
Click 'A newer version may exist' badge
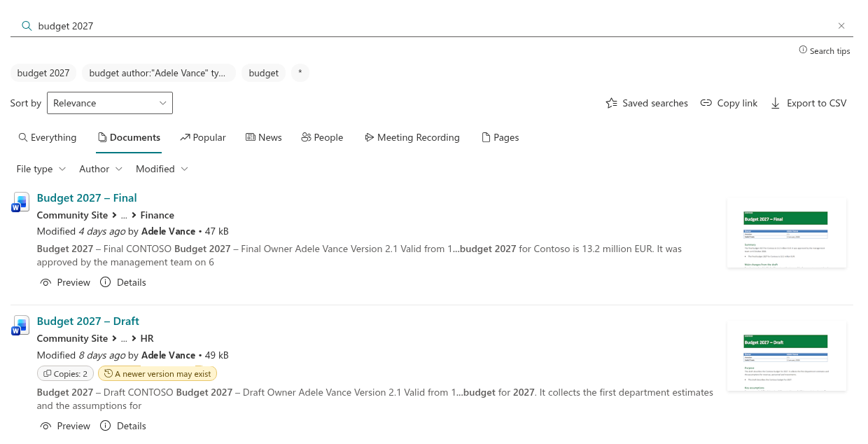(x=157, y=374)
